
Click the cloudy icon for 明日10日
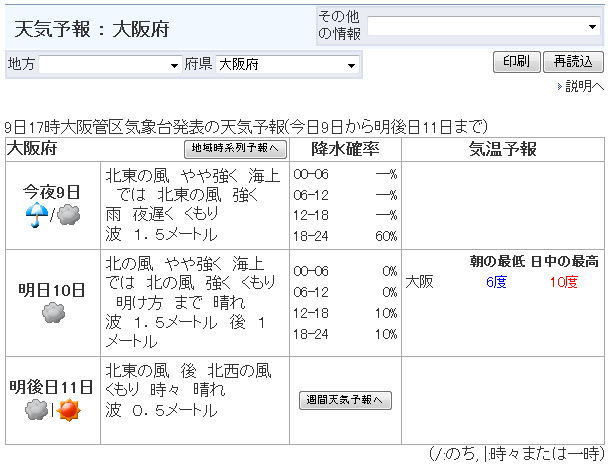[x=53, y=313]
